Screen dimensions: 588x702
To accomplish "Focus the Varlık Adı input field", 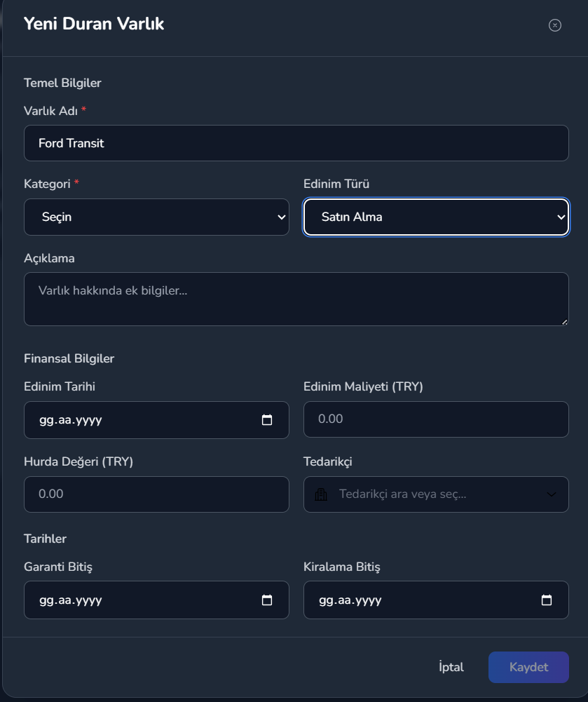I will 296,143.
